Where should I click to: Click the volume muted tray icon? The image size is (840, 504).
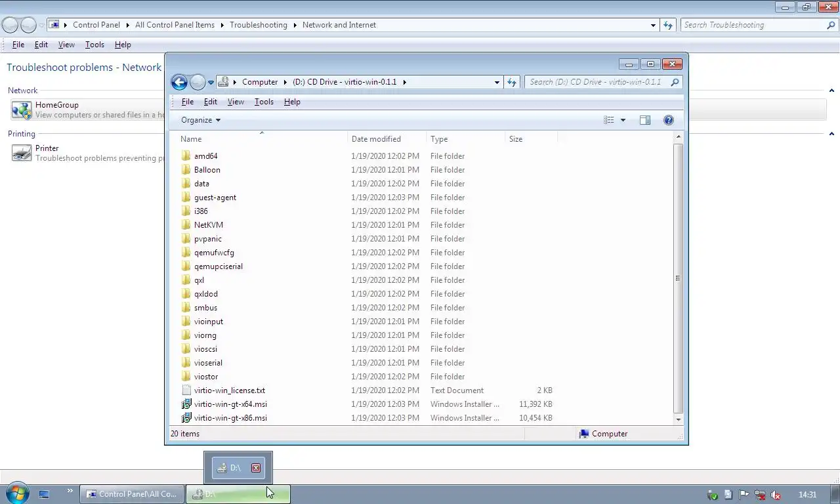(x=775, y=495)
